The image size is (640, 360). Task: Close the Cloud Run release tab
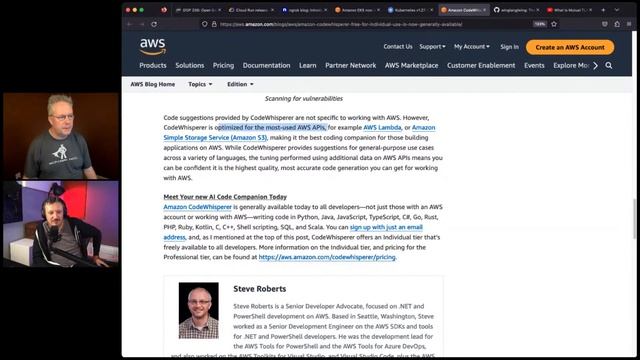click(x=272, y=10)
